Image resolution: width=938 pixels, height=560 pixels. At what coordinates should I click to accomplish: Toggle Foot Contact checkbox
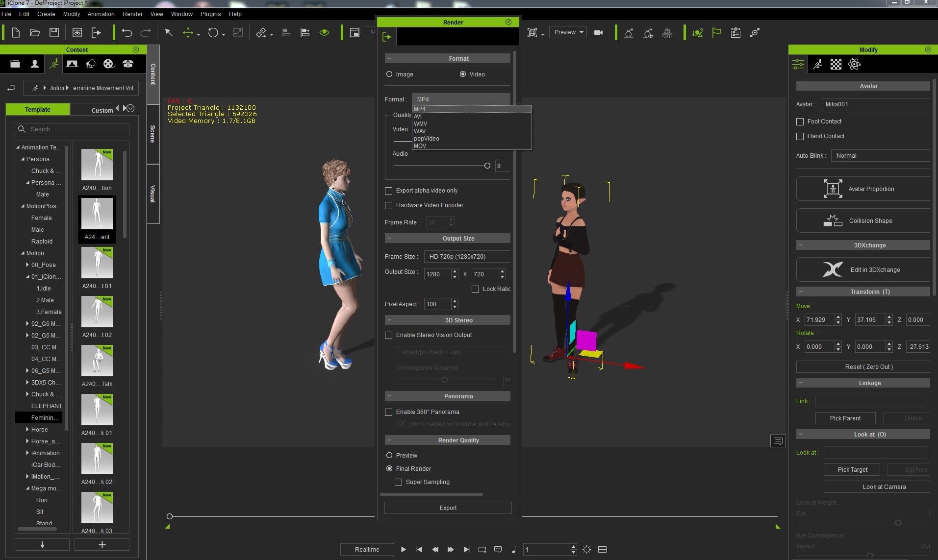pos(800,122)
